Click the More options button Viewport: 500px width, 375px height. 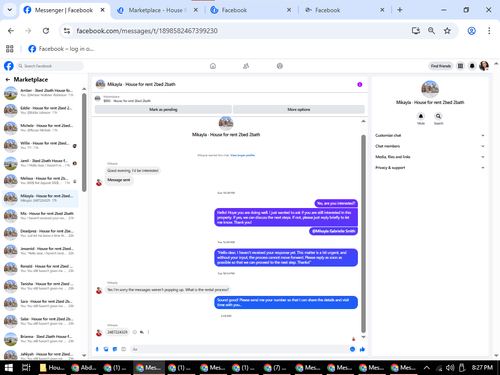pos(299,110)
